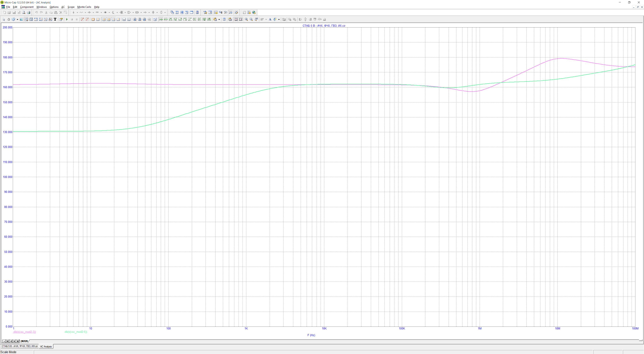This screenshot has width=644, height=354.
Task: Open the Scope menu
Action: pyautogui.click(x=71, y=7)
